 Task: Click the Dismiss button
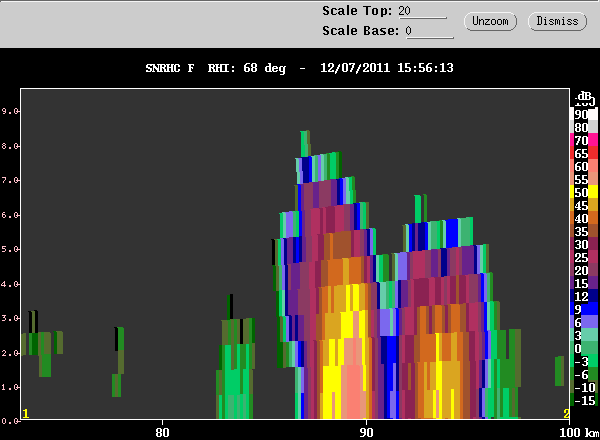[x=557, y=21]
